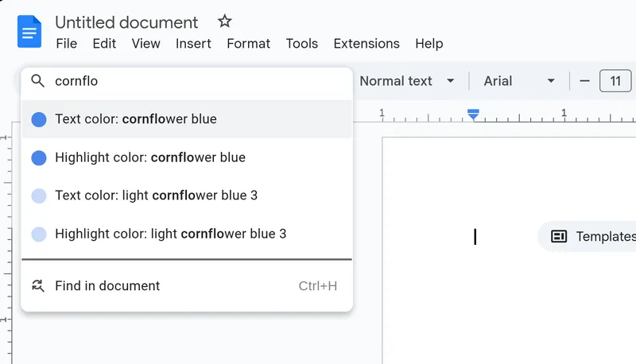Choose Text color: cornflower blue
This screenshot has width=636, height=364.
[x=187, y=119]
